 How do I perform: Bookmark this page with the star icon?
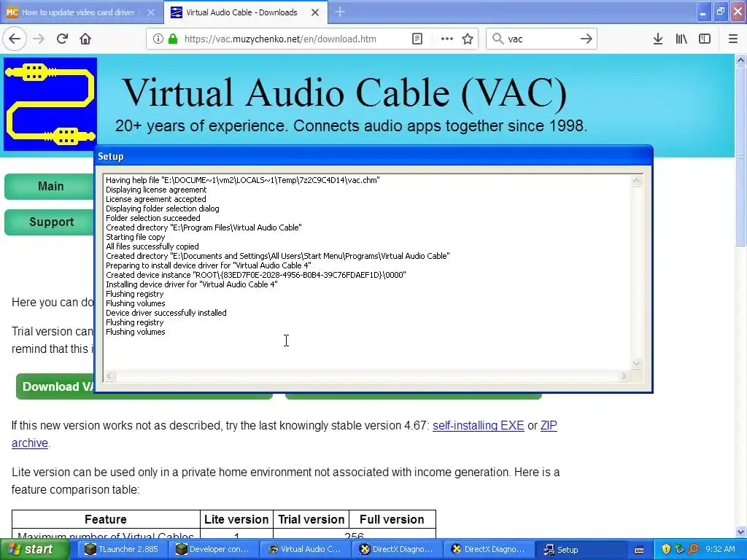pyautogui.click(x=468, y=39)
